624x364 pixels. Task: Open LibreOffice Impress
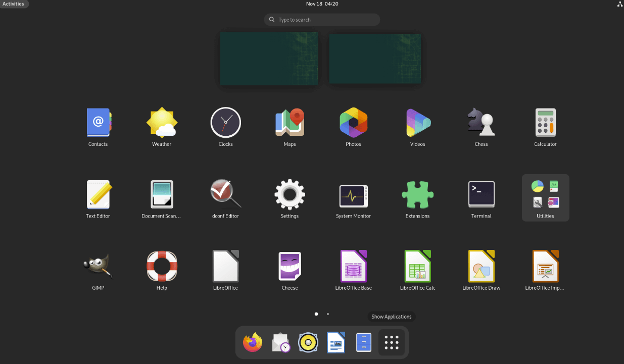(545, 266)
